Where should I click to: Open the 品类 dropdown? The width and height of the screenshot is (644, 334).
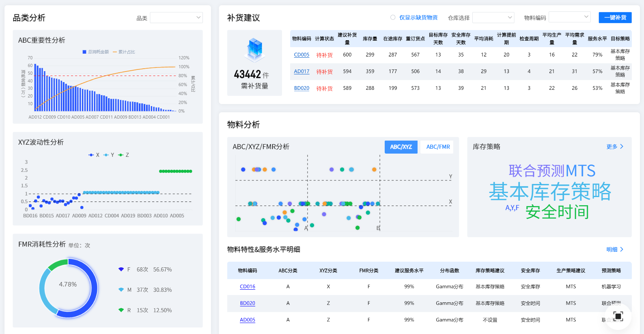point(176,17)
